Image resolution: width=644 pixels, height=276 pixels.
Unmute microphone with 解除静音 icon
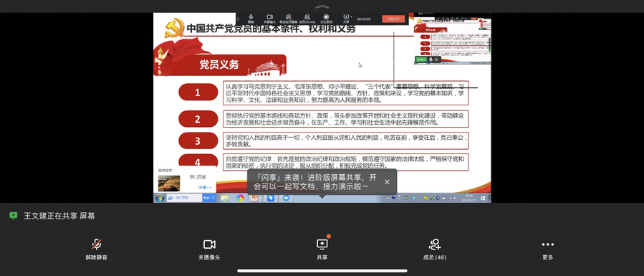point(97,249)
